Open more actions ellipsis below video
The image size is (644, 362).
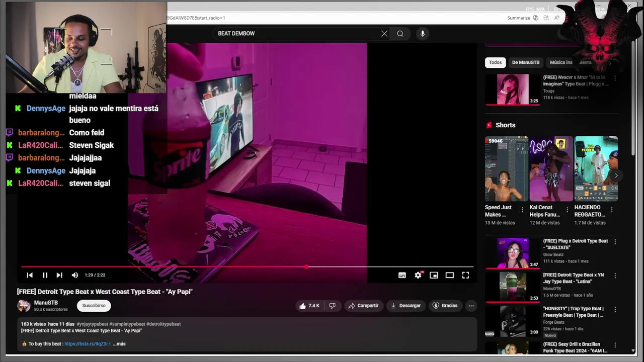coord(471,306)
